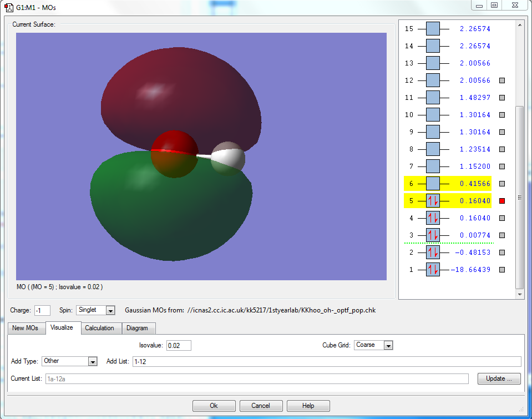The image size is (532, 419).
Task: Expand the Cube Grid dropdown
Action: pyautogui.click(x=388, y=345)
